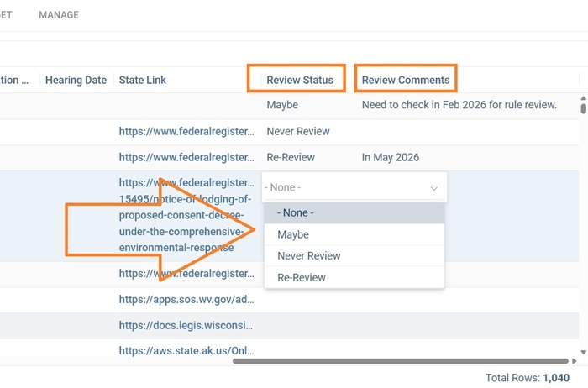Select '- None -' in the dropdown list
Screen dimensions: 588x388
pos(295,213)
